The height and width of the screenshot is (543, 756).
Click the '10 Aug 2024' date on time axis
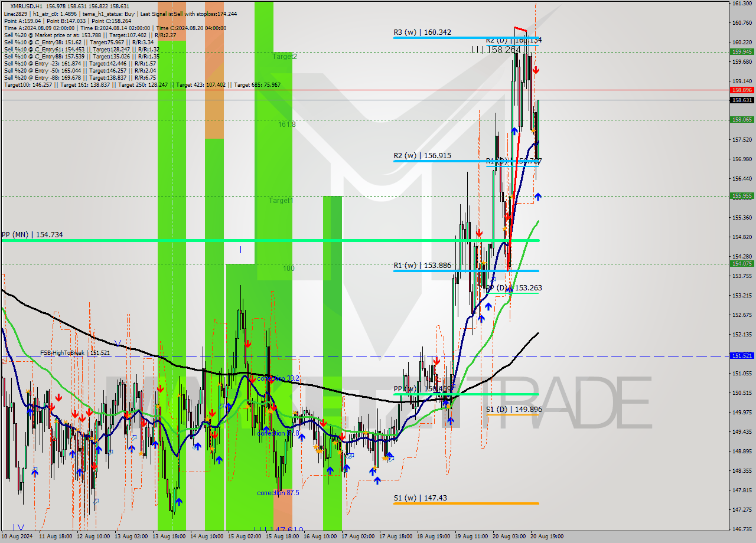18,537
